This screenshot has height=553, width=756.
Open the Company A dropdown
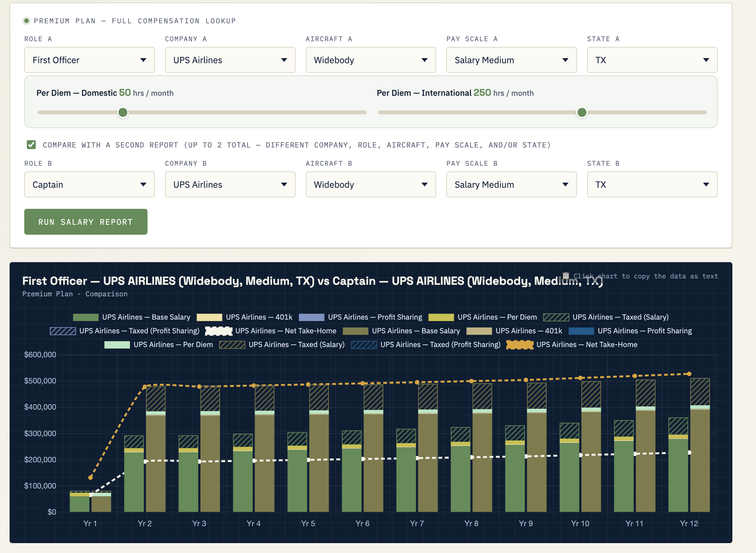click(x=230, y=60)
